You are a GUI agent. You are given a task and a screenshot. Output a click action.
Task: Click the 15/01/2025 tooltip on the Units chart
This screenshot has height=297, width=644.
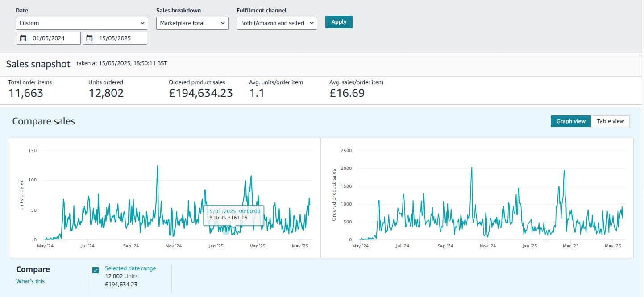click(233, 214)
